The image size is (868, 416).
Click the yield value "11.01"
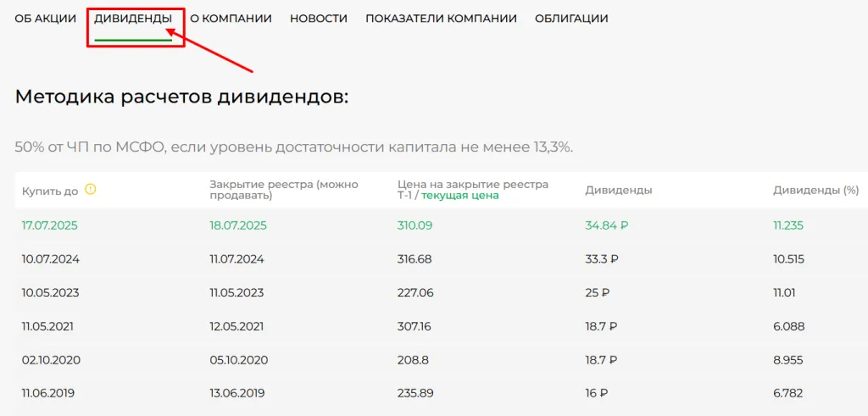pos(784,293)
